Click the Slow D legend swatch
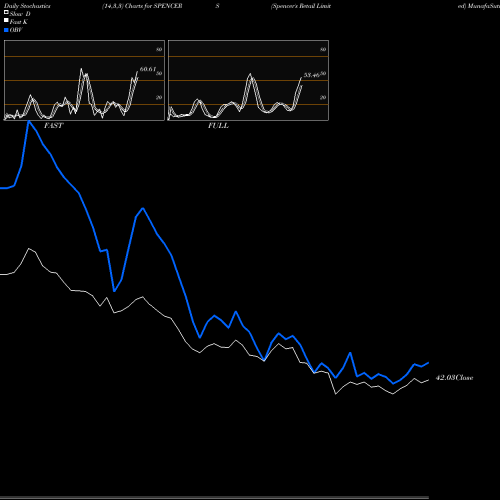 (x=6, y=12)
